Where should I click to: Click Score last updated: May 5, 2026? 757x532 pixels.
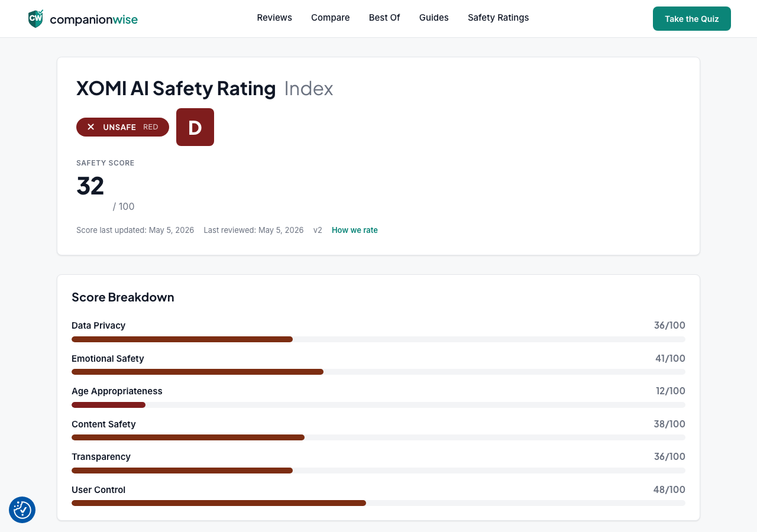tap(135, 231)
